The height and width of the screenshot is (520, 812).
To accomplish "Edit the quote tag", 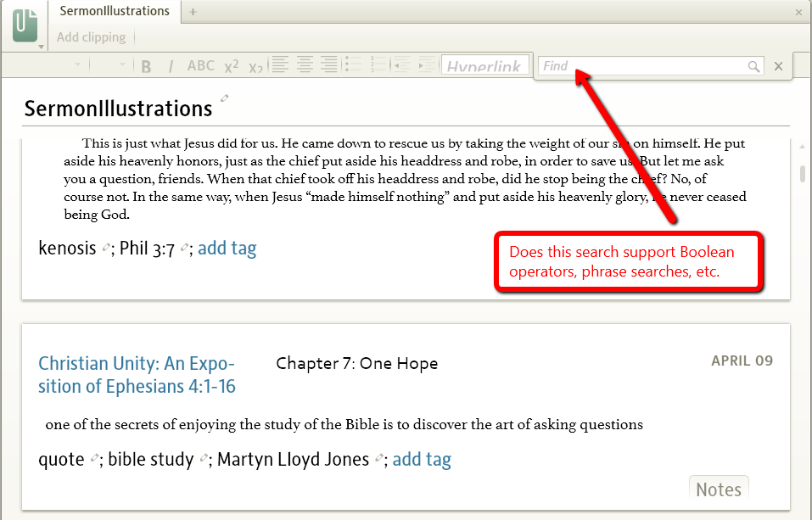I will click(x=94, y=458).
